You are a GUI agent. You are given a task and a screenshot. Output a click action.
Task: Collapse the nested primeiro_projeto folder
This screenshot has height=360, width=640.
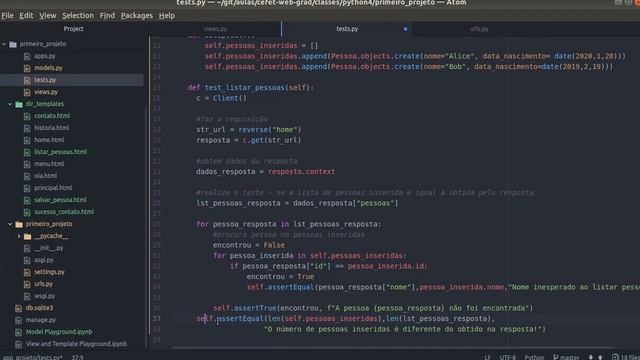pos(10,224)
